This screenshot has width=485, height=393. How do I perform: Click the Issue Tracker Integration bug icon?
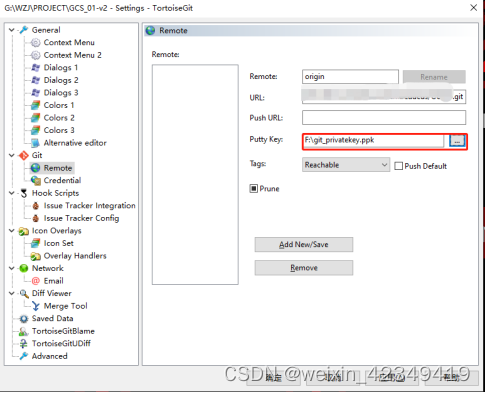click(x=36, y=206)
